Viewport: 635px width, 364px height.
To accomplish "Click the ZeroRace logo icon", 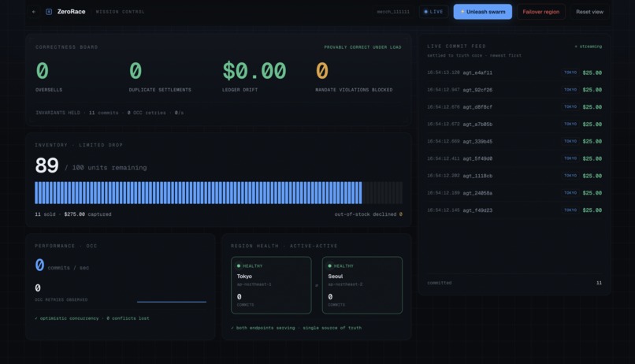I will point(49,12).
